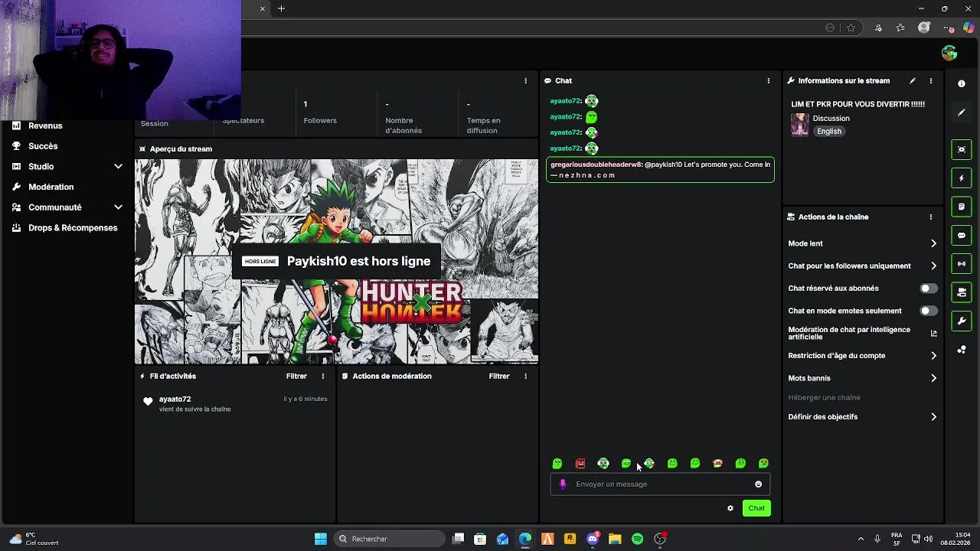This screenshot has width=980, height=551.
Task: Click the Windows Start button
Action: tap(321, 539)
